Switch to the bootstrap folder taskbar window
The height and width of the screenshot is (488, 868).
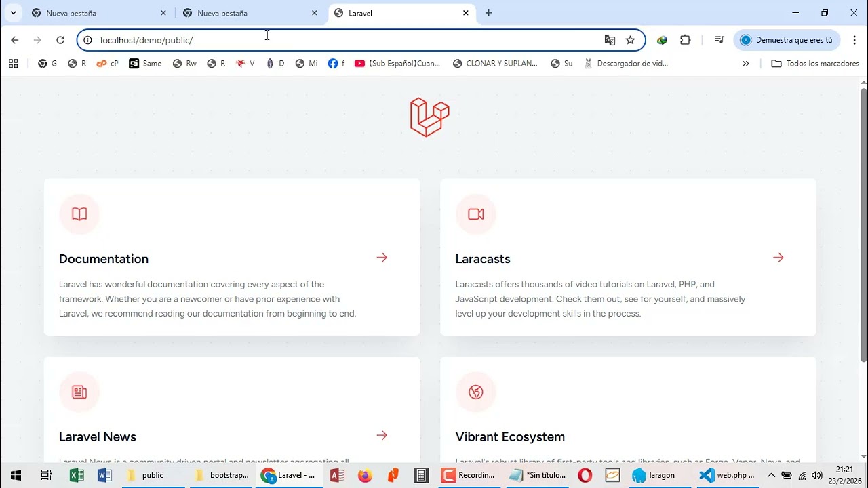click(222, 475)
